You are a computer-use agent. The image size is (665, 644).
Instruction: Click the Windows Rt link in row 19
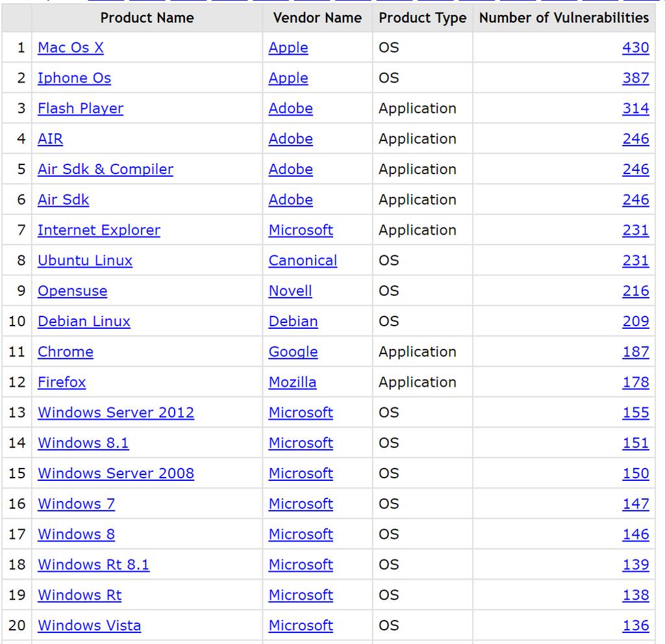[80, 595]
